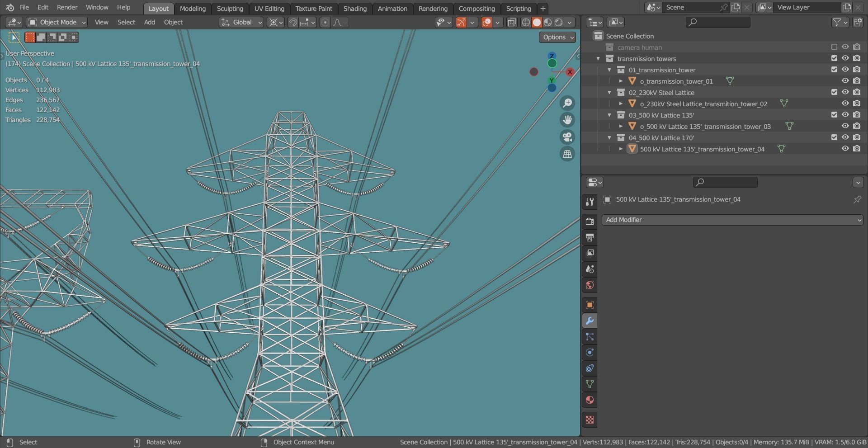Click the Blender logo menu icon
Screen dimensions: 868x448
coord(10,7)
